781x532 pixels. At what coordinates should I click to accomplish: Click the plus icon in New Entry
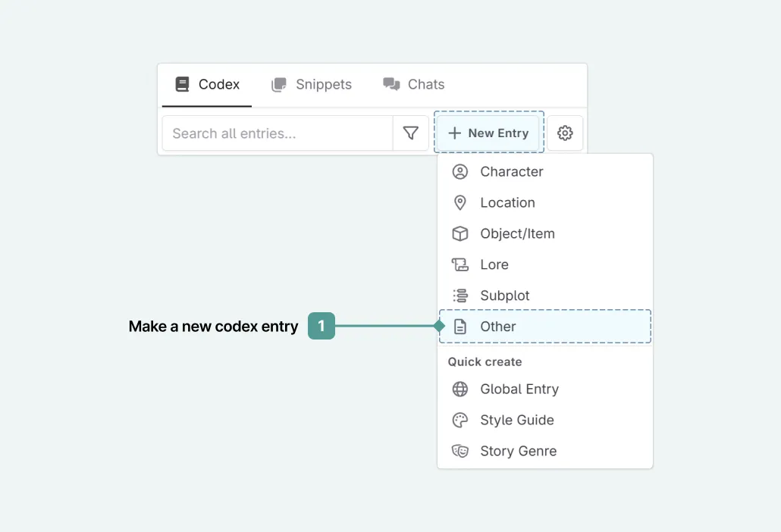click(454, 133)
